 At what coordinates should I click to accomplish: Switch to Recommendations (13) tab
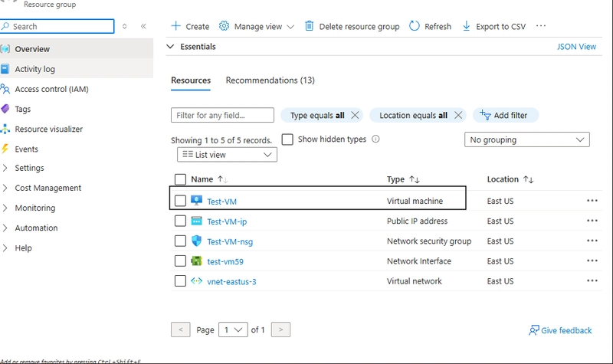pyautogui.click(x=270, y=80)
